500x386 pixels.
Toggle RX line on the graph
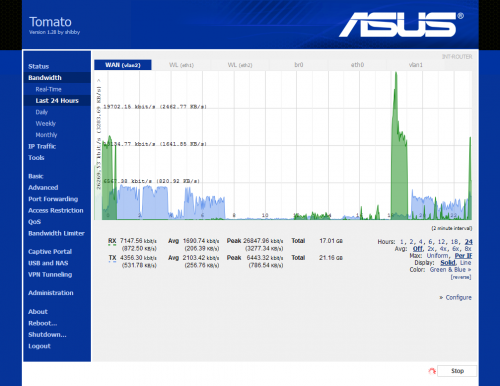pos(112,241)
